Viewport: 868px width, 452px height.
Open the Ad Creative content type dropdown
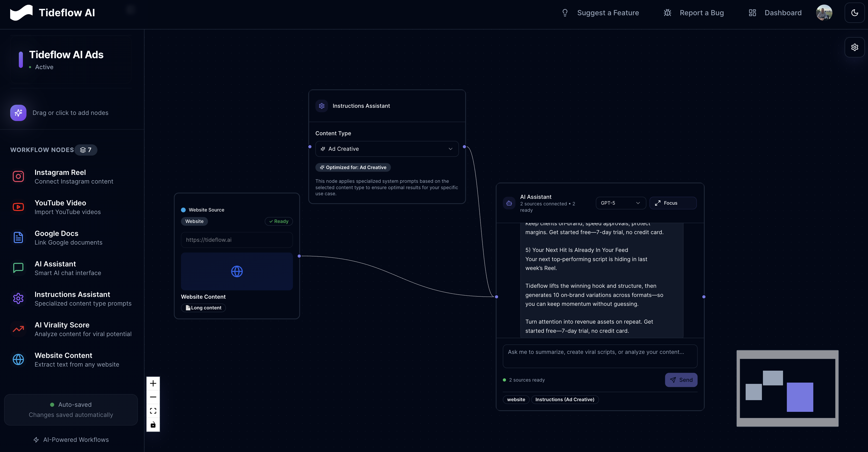pyautogui.click(x=386, y=149)
